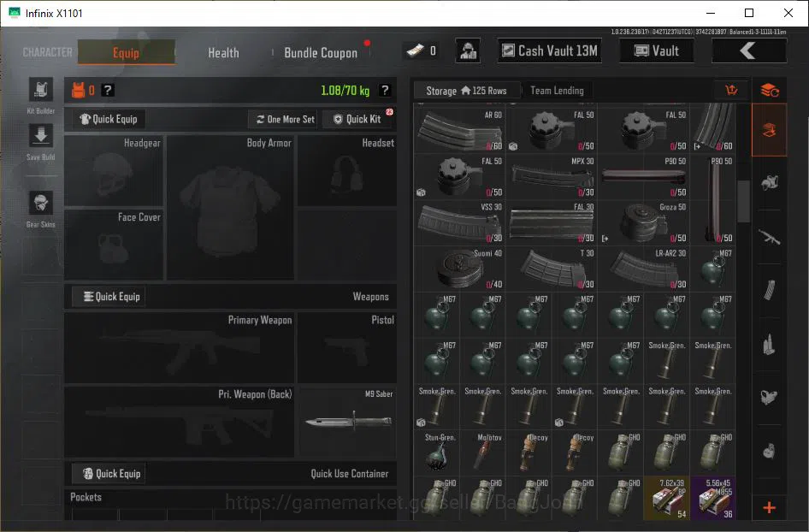Screen dimensions: 809x532
Task: Select the Pistol slot
Action: pos(347,348)
